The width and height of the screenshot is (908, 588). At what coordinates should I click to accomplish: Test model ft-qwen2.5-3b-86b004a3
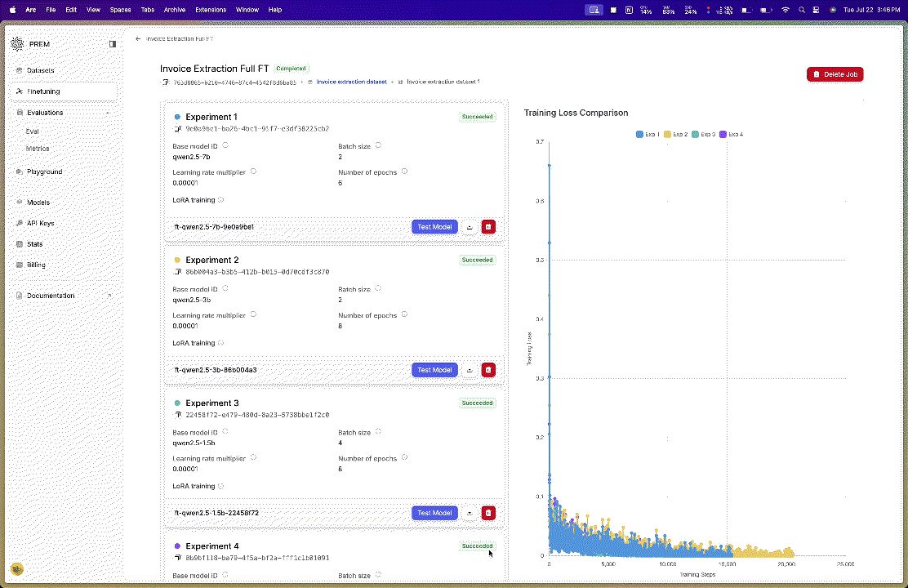pyautogui.click(x=434, y=370)
